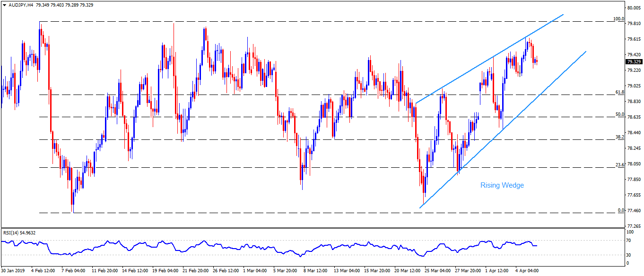Click the 38.2 Fibonacci level label
The image size is (644, 276).
(x=620, y=137)
